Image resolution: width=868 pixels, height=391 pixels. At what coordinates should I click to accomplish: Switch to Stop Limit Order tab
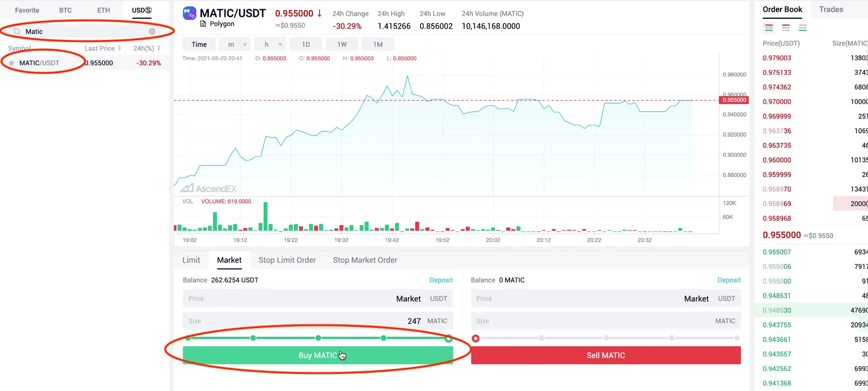287,260
